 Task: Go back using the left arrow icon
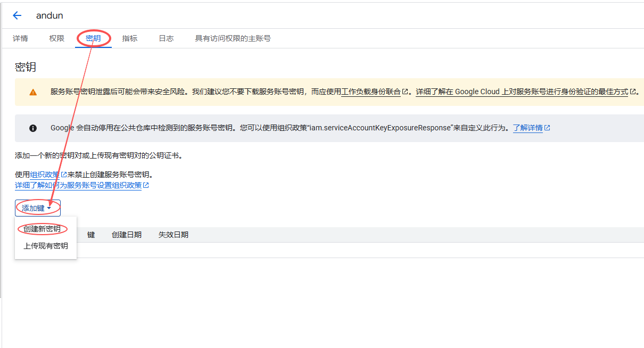point(17,15)
